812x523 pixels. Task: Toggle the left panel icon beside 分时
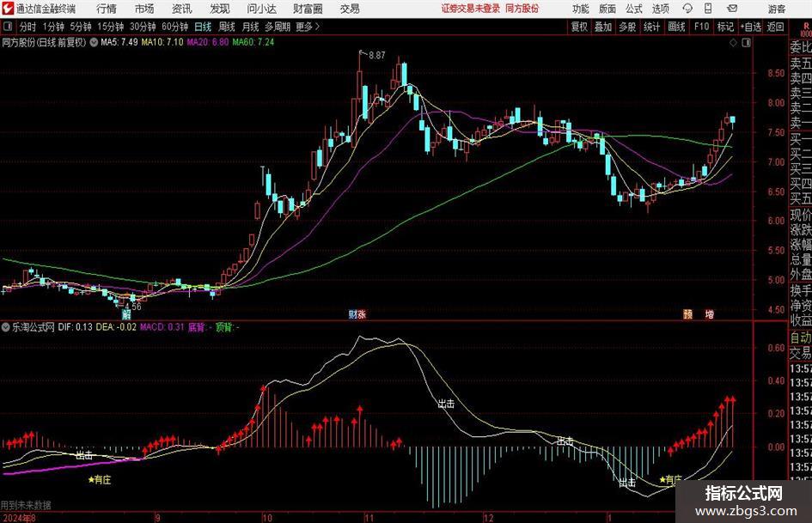click(8, 27)
